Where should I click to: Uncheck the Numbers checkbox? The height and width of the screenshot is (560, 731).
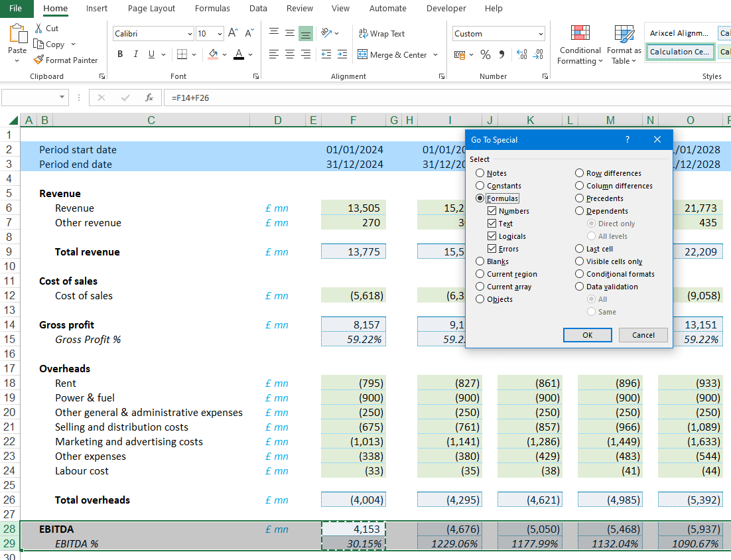(492, 211)
